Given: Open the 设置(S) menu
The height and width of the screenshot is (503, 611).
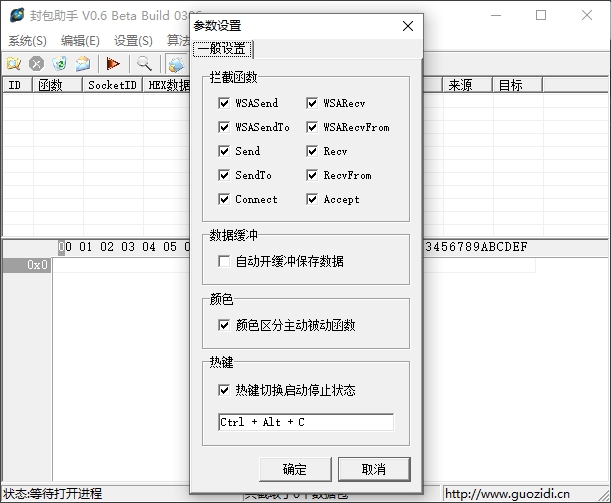Looking at the screenshot, I should (x=133, y=41).
